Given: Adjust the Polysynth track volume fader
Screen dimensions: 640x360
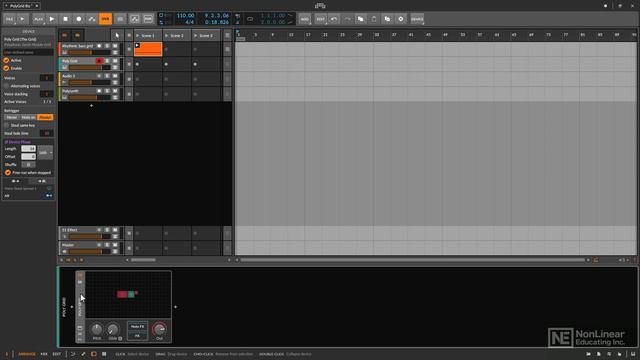Looking at the screenshot, I should click(x=89, y=98).
